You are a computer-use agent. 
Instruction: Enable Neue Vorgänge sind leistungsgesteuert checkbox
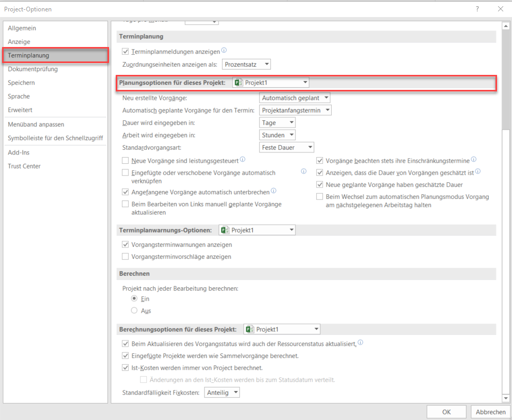[126, 161]
